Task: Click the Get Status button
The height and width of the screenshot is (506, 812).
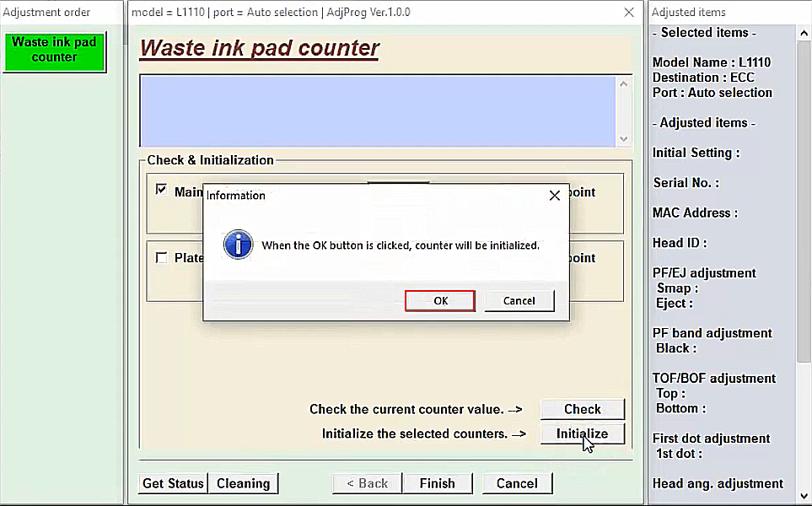Action: pyautogui.click(x=173, y=483)
